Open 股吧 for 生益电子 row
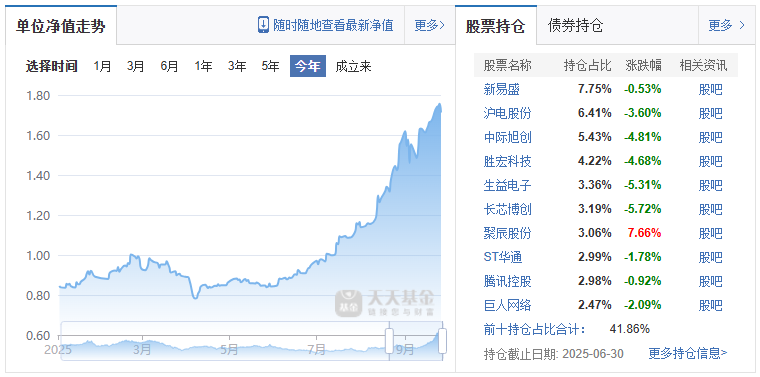This screenshot has height=377, width=760. tap(711, 185)
